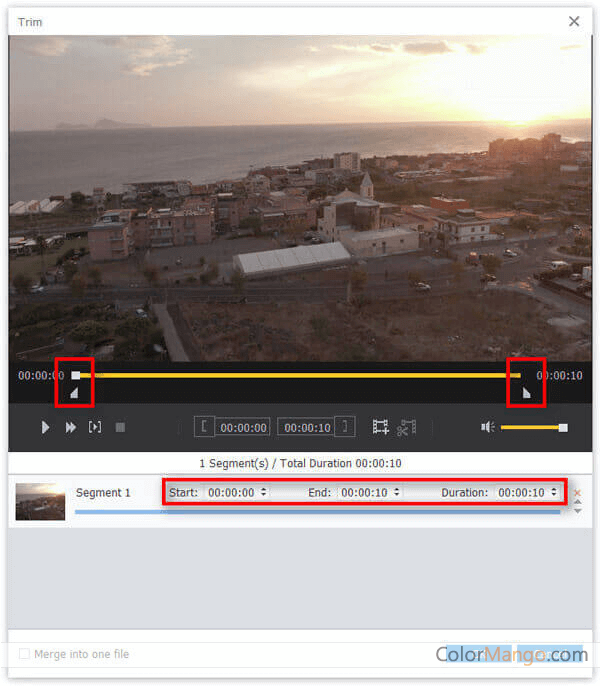Click the volume slider handle
This screenshot has width=600, height=686.
563,427
